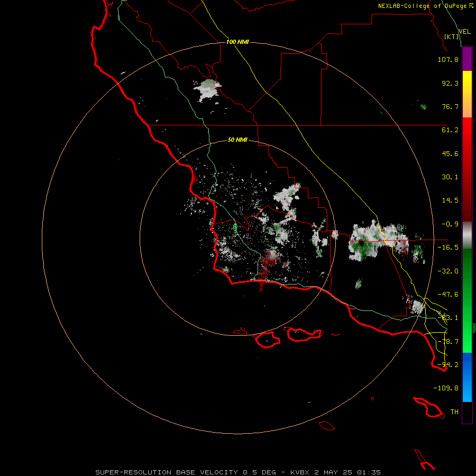476x476 pixels.
Task: Click the TH legend label
Action: [454, 412]
